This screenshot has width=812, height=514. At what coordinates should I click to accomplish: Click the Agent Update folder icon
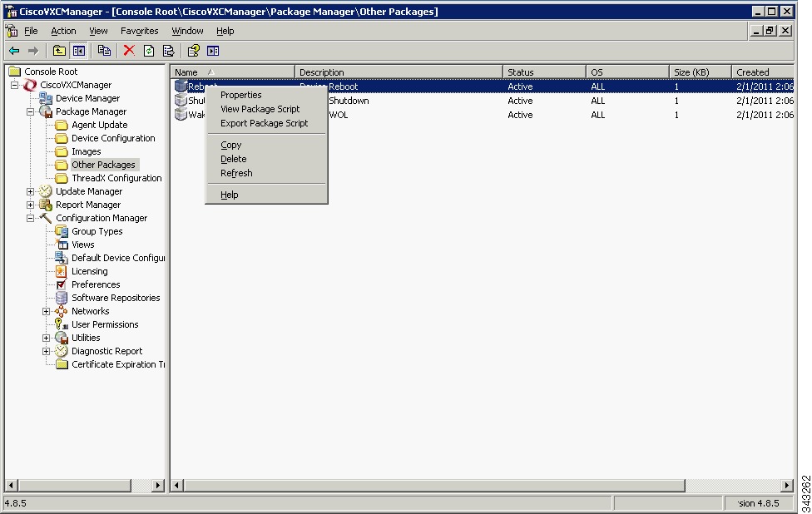(62, 125)
